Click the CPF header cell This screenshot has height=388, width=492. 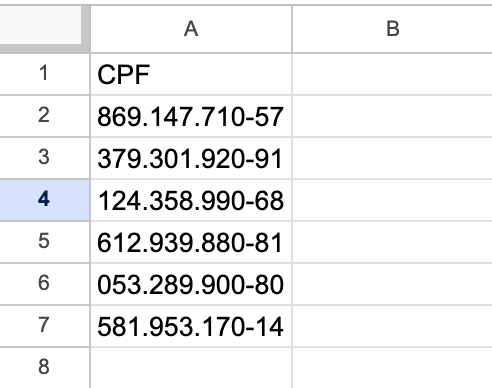[x=191, y=74]
